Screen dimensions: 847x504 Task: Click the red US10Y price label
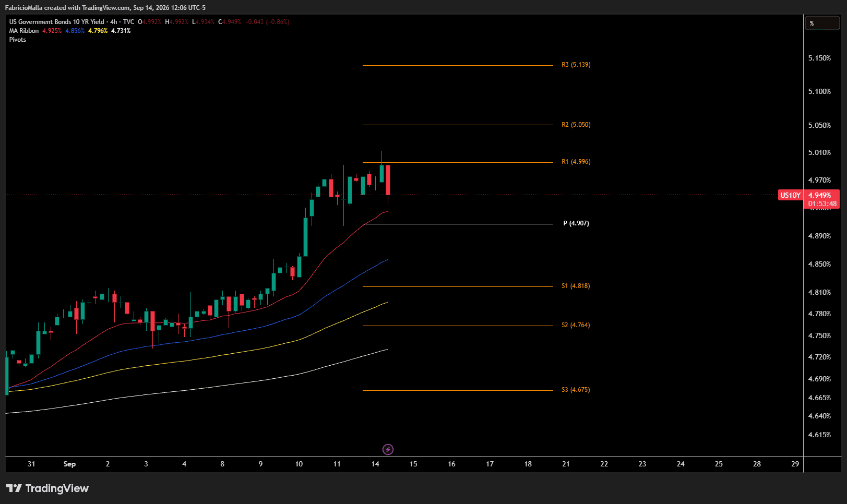tap(790, 195)
